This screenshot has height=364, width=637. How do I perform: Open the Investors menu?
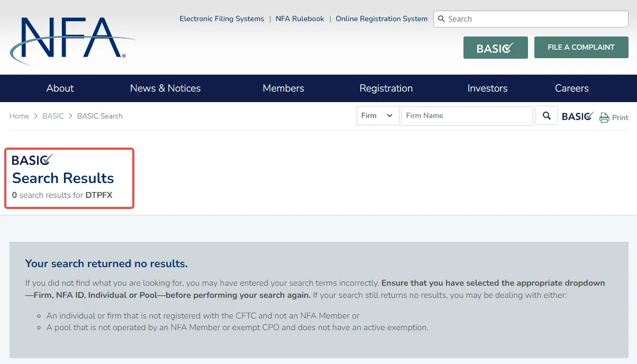488,88
